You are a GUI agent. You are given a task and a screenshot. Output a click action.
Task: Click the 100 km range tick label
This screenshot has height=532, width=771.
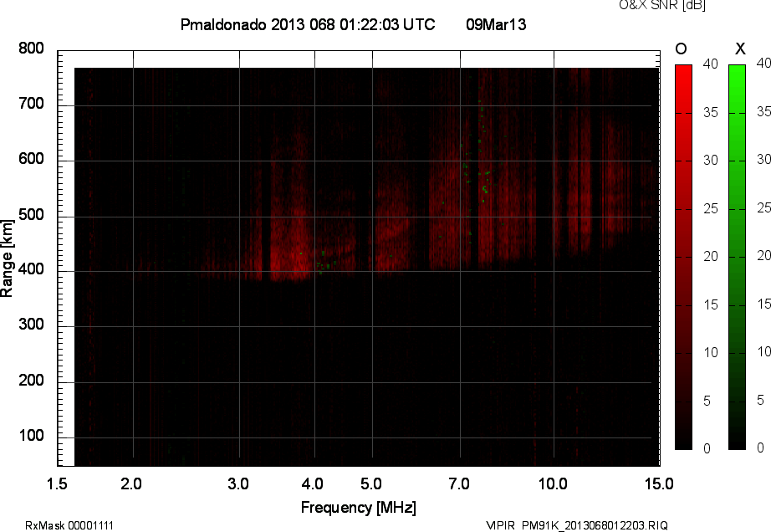tap(31, 437)
